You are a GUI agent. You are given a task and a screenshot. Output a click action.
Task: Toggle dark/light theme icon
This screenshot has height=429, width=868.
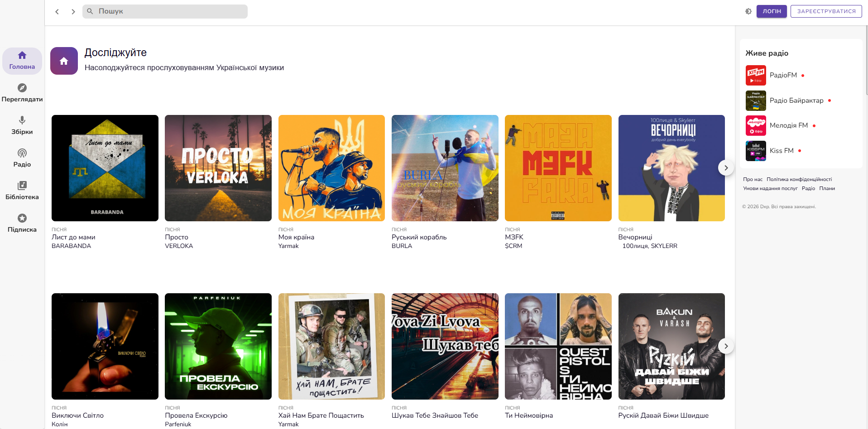pos(748,11)
